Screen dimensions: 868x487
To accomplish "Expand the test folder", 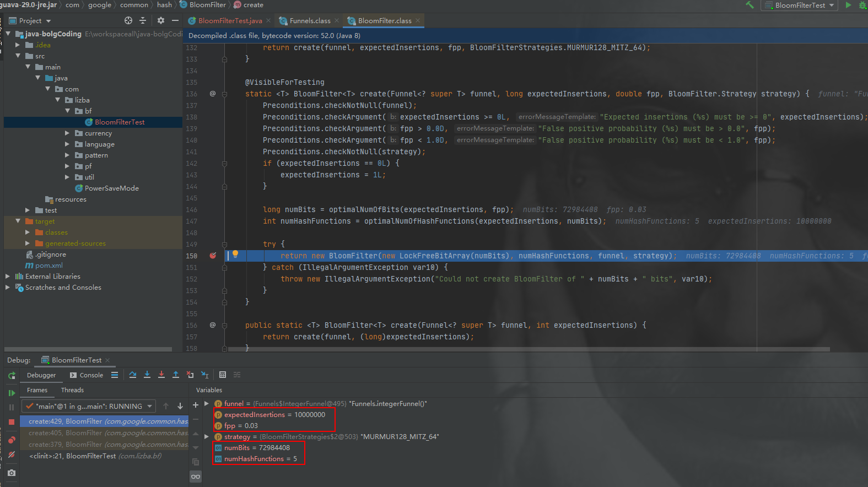I will pyautogui.click(x=28, y=210).
